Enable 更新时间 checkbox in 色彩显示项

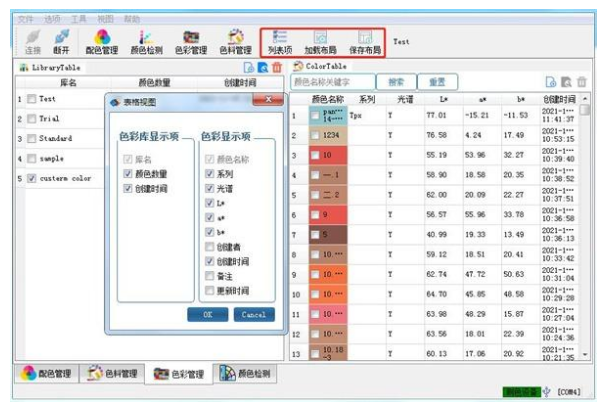[210, 290]
